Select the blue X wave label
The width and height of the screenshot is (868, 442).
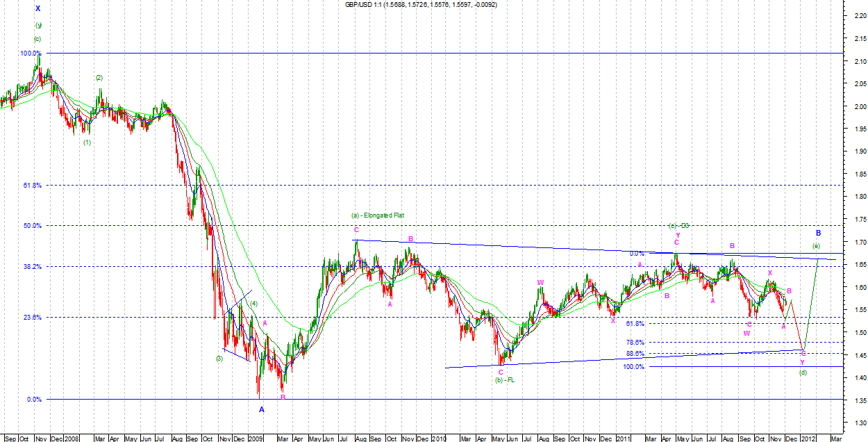pos(38,8)
